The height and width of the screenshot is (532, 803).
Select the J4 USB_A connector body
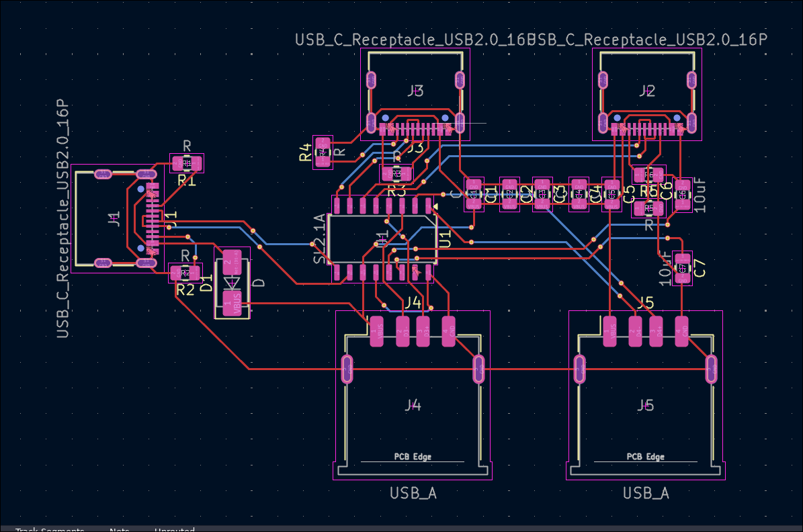click(x=413, y=404)
